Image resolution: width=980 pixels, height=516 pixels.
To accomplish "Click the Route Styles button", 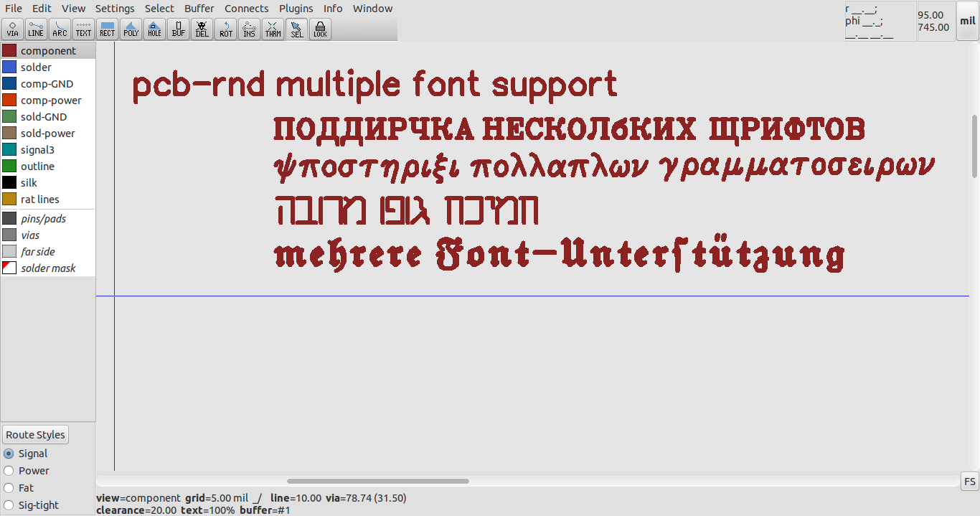I will 36,435.
